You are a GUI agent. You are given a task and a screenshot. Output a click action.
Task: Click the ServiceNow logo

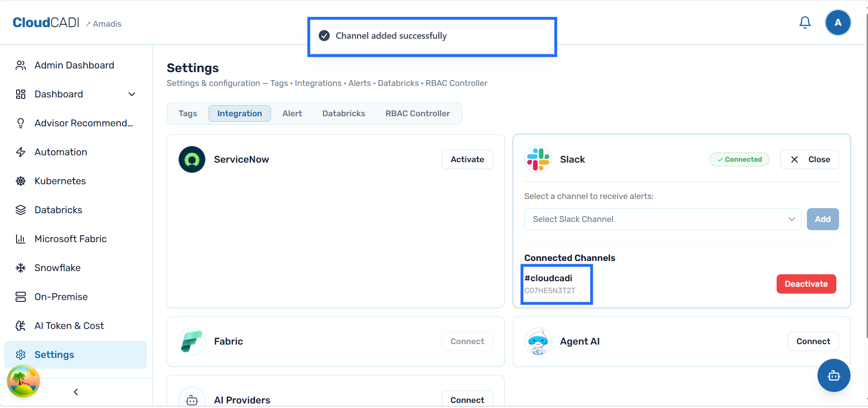click(192, 159)
